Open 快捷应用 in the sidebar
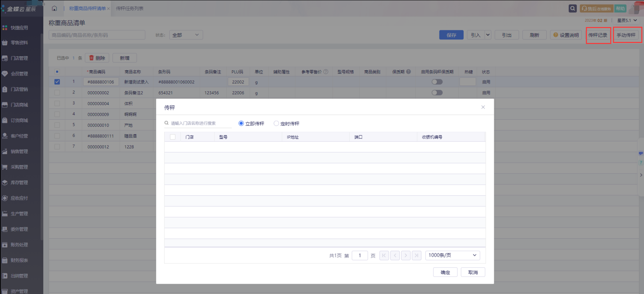Viewport: 644px width, 294px height. (19, 28)
